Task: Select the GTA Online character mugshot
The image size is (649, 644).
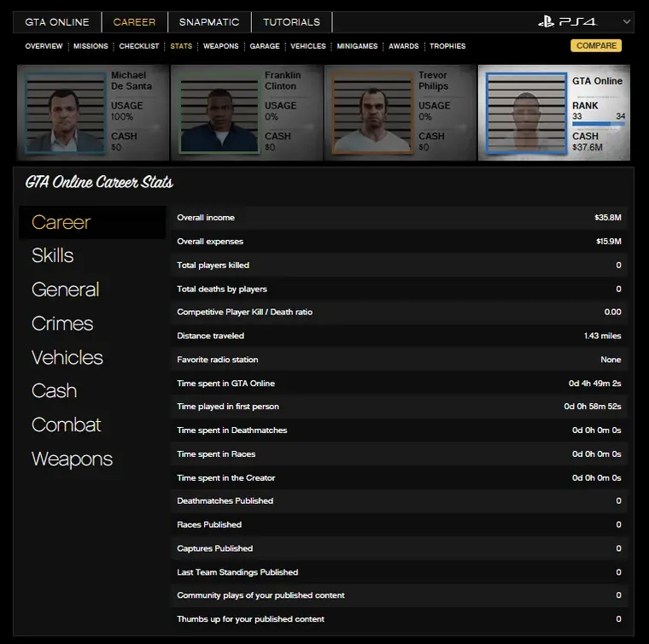Action: click(527, 114)
